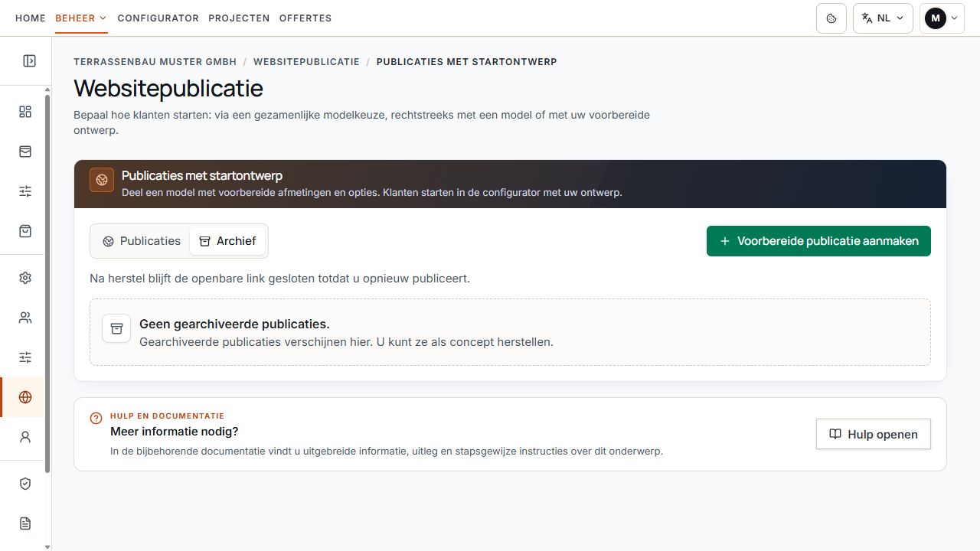
Task: Click the 'Meer informatie nodig?' heading
Action: (x=175, y=432)
